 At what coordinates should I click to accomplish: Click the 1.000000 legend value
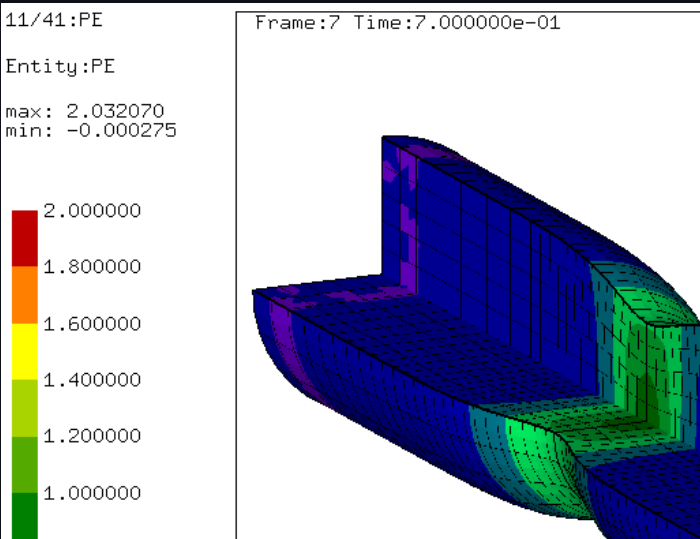pos(92,493)
